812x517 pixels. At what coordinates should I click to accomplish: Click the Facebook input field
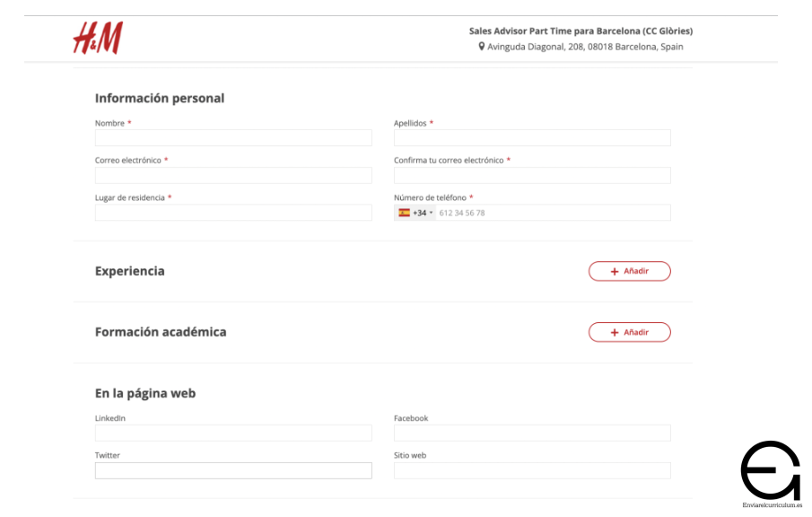(532, 434)
